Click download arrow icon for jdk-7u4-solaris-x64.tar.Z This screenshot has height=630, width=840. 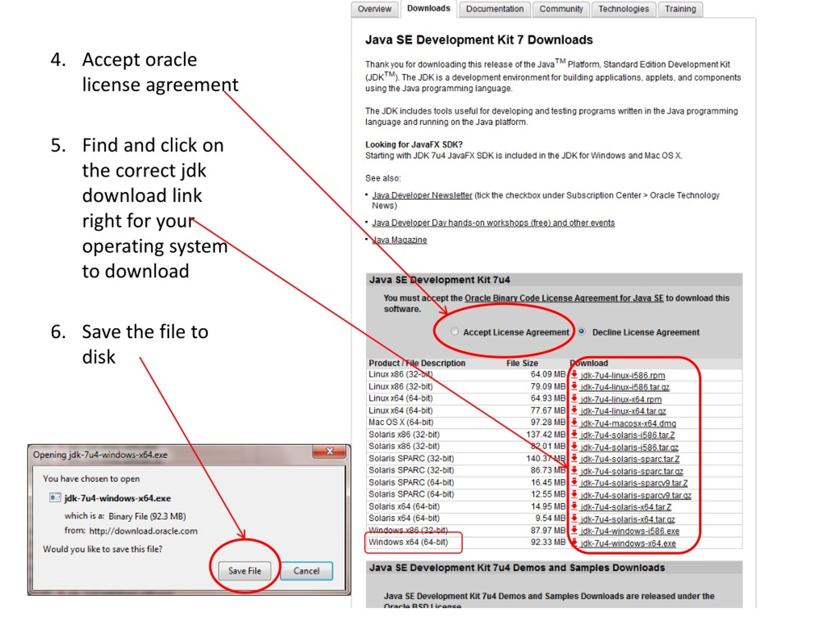(x=574, y=506)
